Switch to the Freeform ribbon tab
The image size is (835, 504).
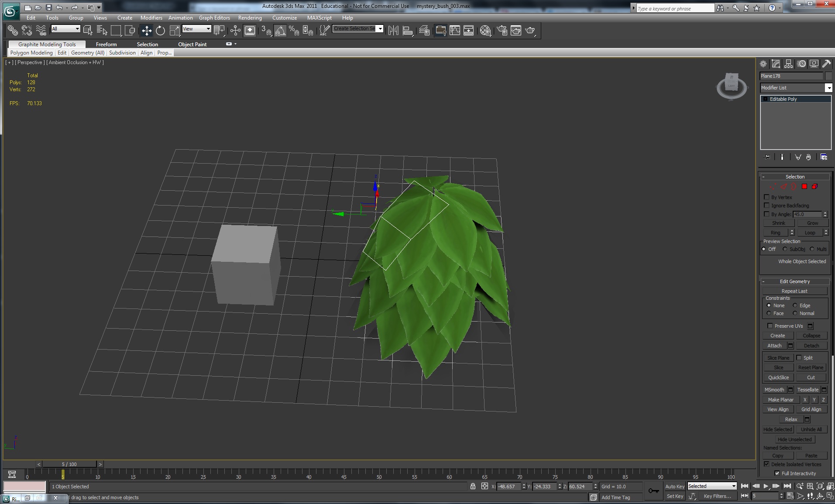106,45
